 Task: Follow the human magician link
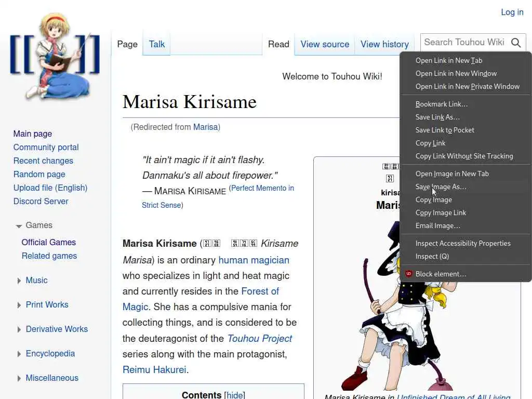(x=254, y=260)
